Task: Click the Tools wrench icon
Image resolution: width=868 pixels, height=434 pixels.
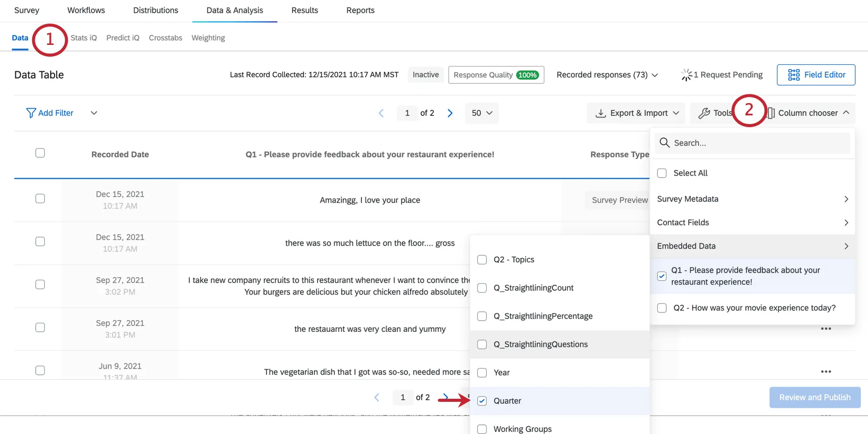Action: click(704, 113)
